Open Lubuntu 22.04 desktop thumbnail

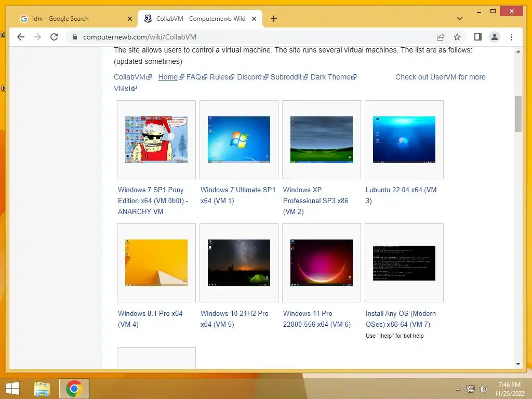[x=404, y=139]
